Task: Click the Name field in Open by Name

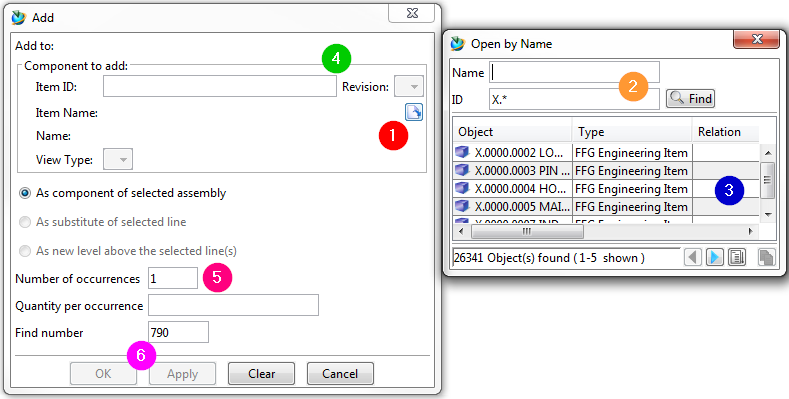Action: click(574, 72)
